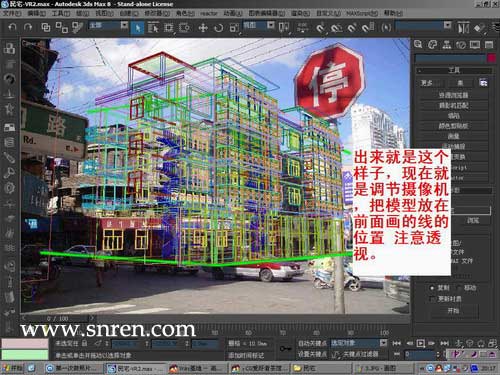The height and width of the screenshot is (375, 500).
Task: Open the Windows Start button
Action: click(13, 368)
